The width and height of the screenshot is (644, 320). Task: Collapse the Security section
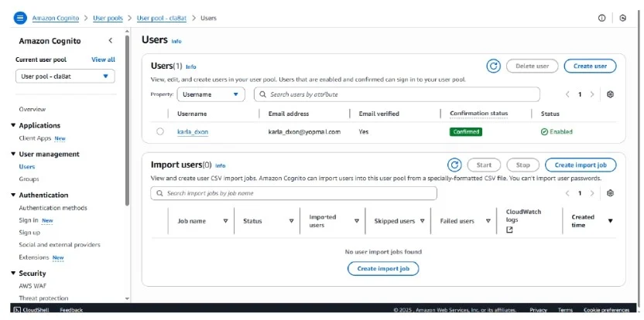(14, 273)
